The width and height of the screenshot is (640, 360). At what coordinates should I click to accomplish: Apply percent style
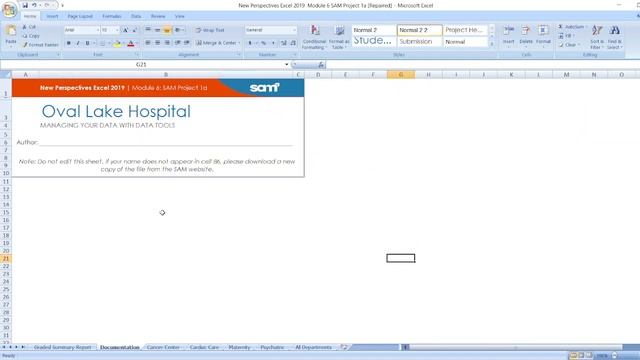click(264, 43)
